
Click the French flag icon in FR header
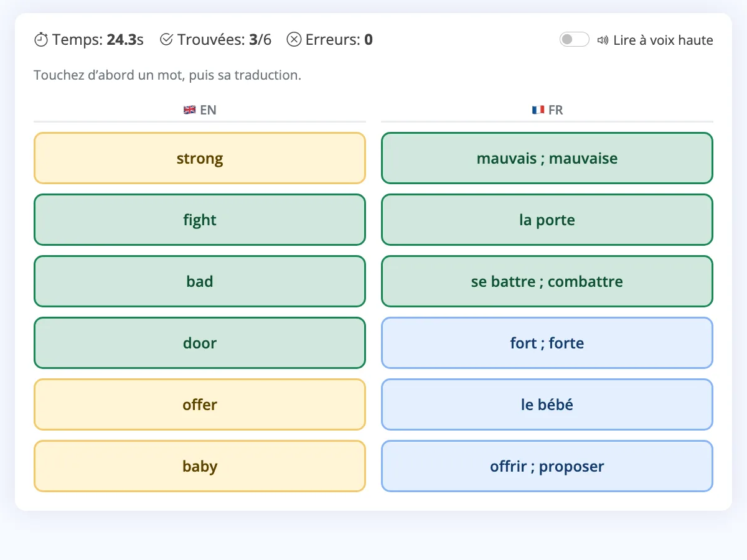click(538, 110)
